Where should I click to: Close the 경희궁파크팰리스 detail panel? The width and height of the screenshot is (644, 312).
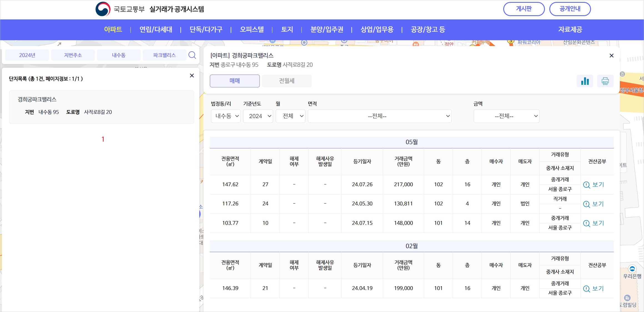coord(612,56)
